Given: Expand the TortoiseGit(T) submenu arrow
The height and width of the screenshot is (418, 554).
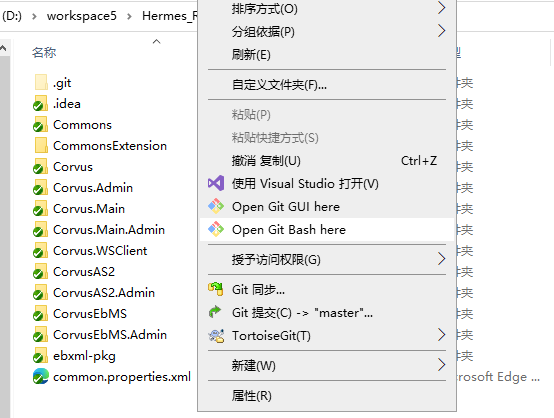Looking at the screenshot, I should (442, 335).
